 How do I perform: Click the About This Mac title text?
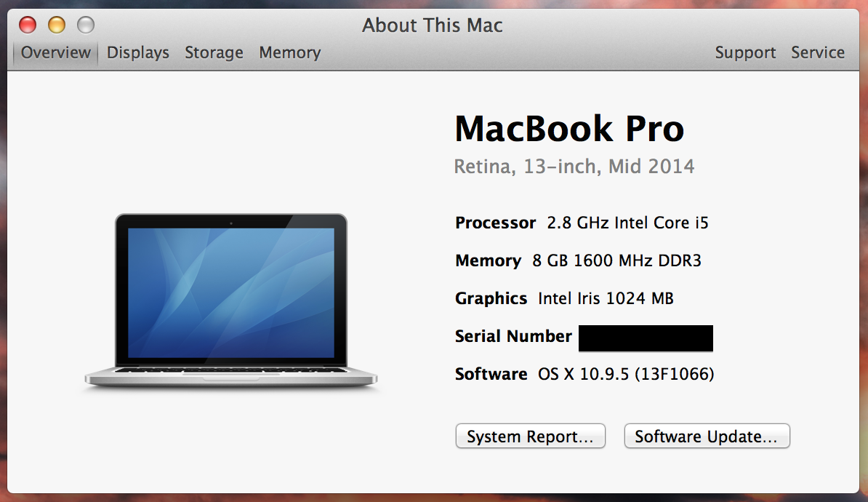pyautogui.click(x=433, y=25)
